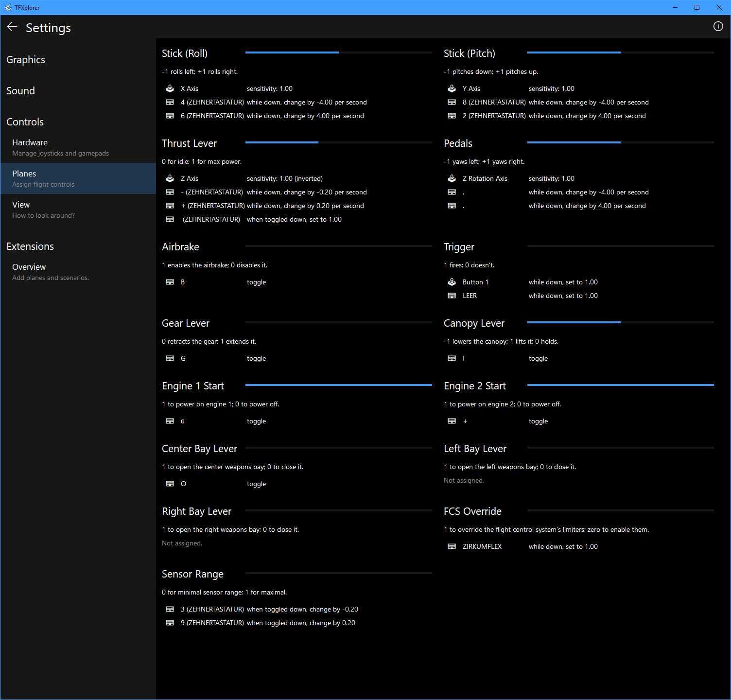Click the Thrust Lever value indicator bar

(x=338, y=142)
